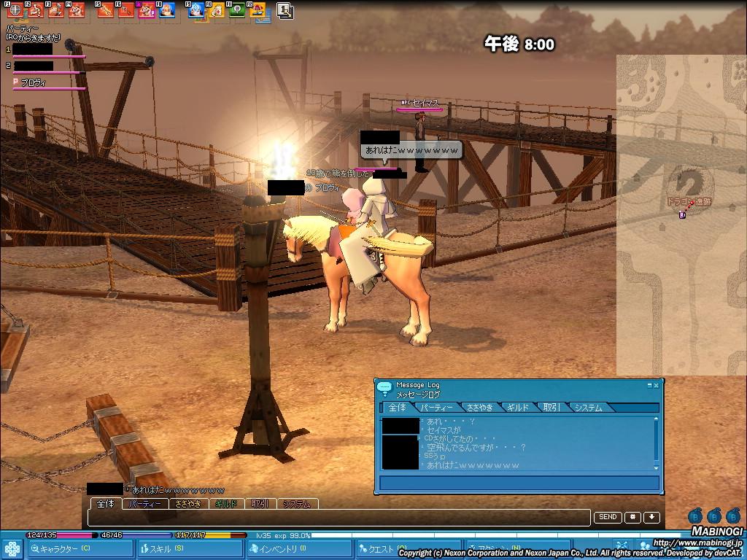
Task: Activate the F1 shield defense skill slot
Action: click(x=15, y=9)
